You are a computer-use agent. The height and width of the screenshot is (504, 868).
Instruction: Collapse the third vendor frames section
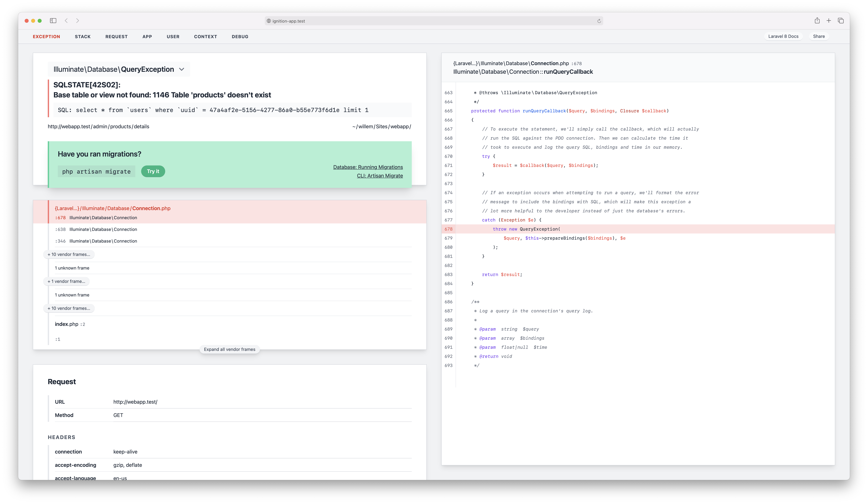coord(69,308)
